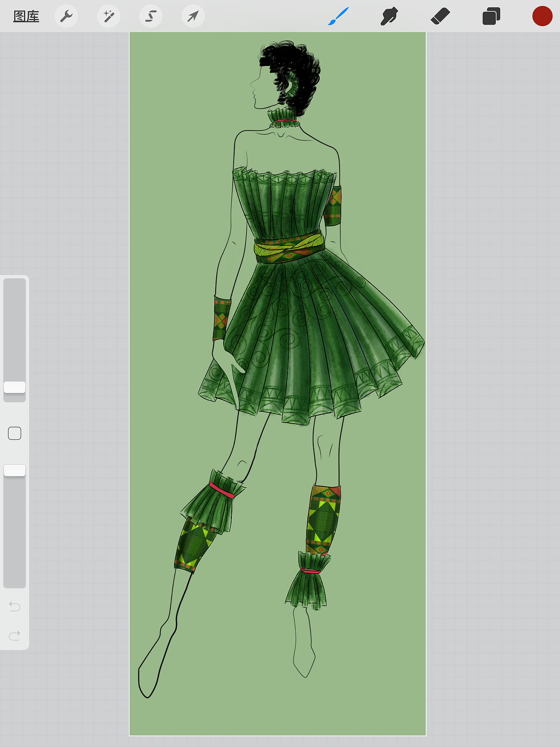Open the Adjustments magic wand menu
The height and width of the screenshot is (747, 560).
click(108, 17)
